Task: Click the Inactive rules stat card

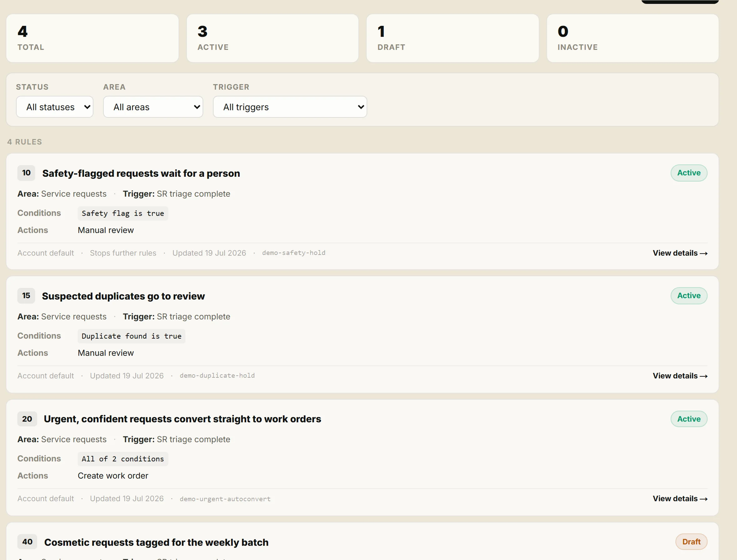Action: pyautogui.click(x=633, y=38)
